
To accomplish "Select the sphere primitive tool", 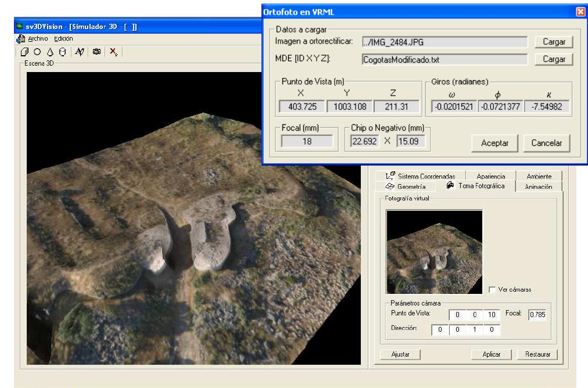I will tap(37, 52).
